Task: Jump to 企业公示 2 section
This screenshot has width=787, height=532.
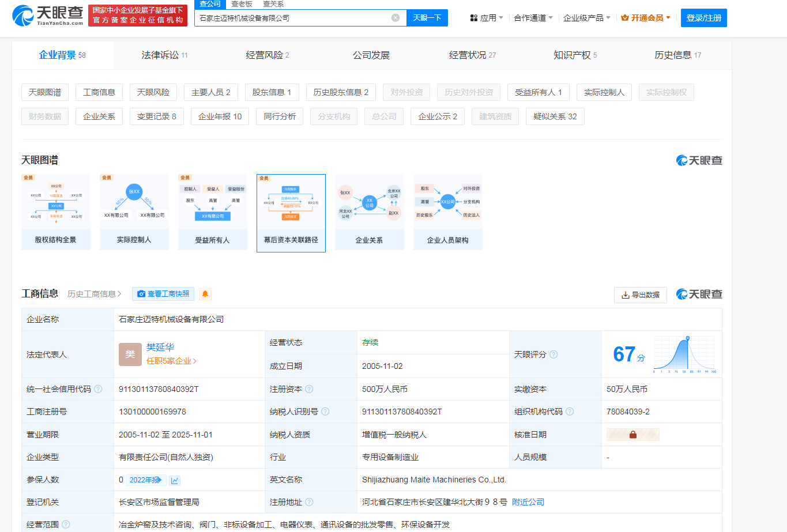Action: pos(438,116)
